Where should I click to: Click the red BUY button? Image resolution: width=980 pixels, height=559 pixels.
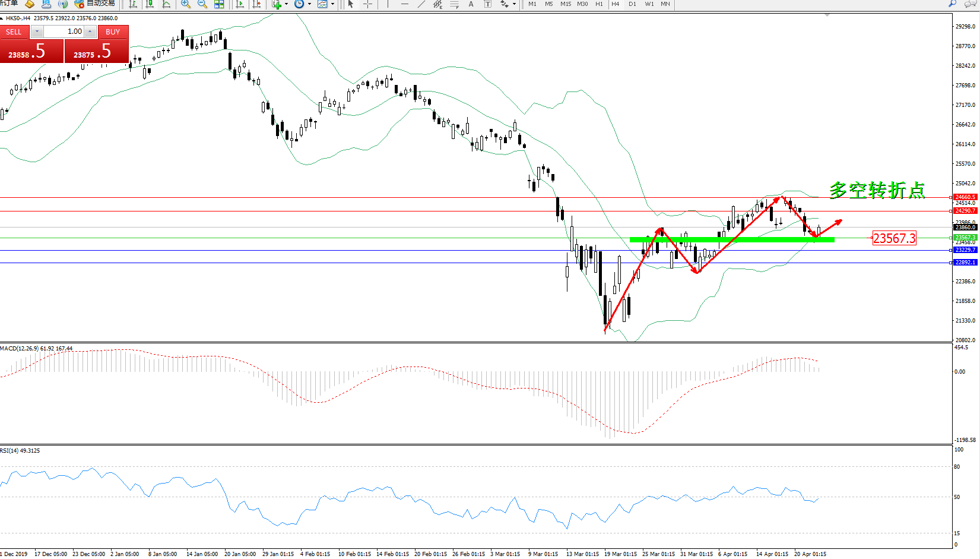click(113, 32)
